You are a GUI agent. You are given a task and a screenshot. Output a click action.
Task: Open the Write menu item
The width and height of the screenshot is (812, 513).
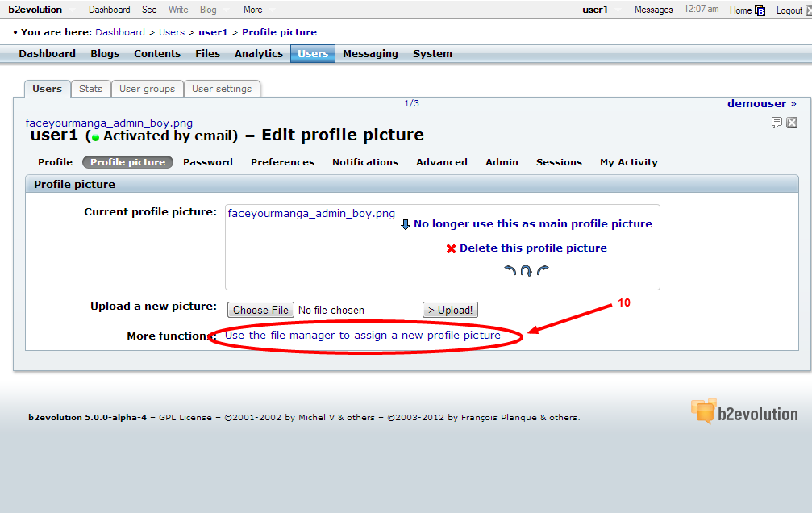pyautogui.click(x=178, y=10)
